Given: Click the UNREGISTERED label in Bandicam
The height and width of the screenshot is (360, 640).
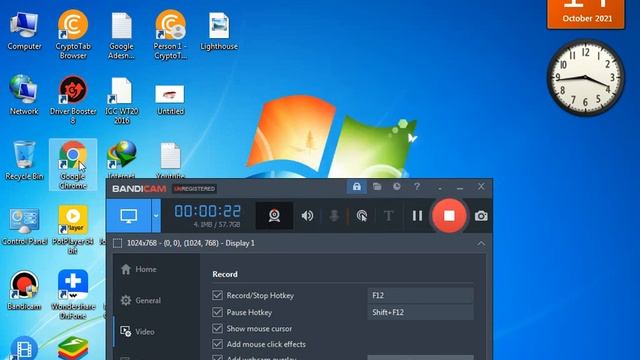Looking at the screenshot, I should 194,189.
